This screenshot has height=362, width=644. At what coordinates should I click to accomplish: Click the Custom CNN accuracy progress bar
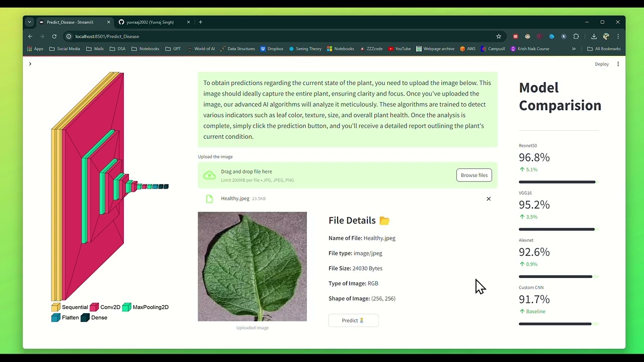(558, 324)
